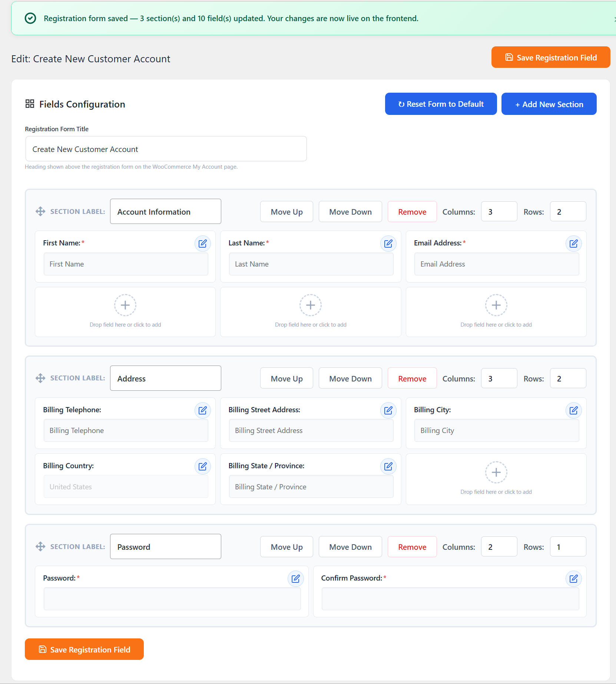616x684 pixels.
Task: Change Columns value for Password section
Action: (499, 546)
